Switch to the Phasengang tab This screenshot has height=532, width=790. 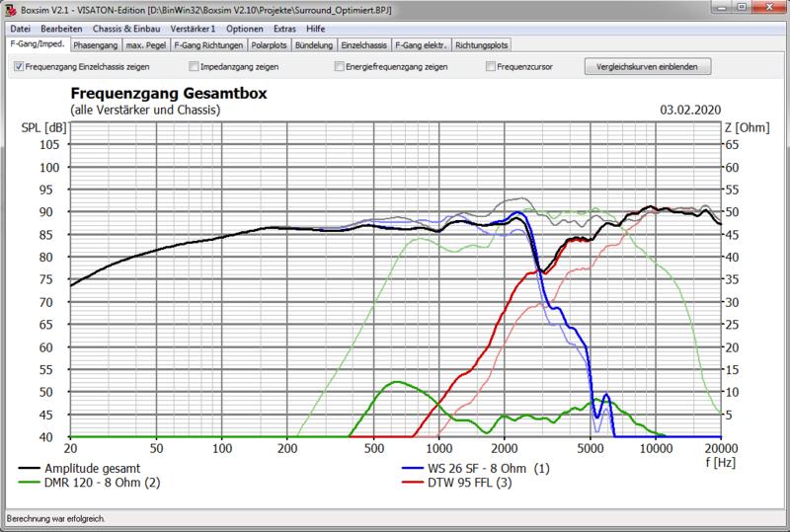[x=96, y=44]
